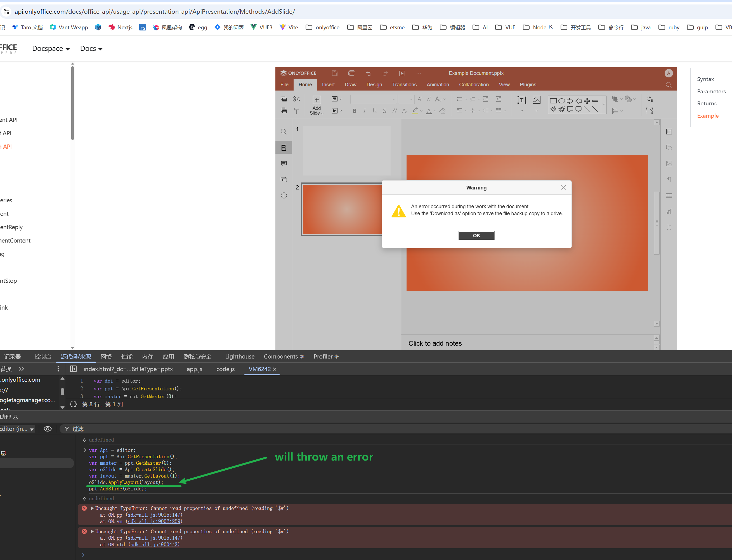Jump to Parameters section link
The width and height of the screenshot is (732, 560).
(x=711, y=91)
